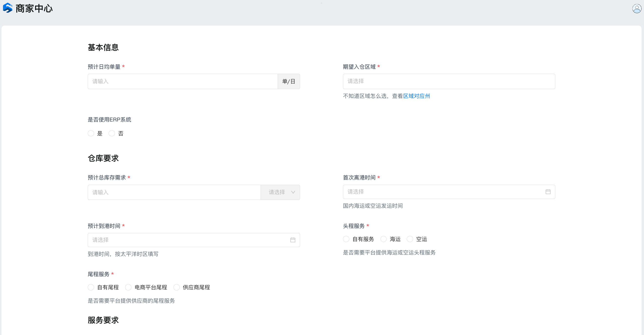Open the 区域对应州 link
The width and height of the screenshot is (644, 335).
[417, 96]
